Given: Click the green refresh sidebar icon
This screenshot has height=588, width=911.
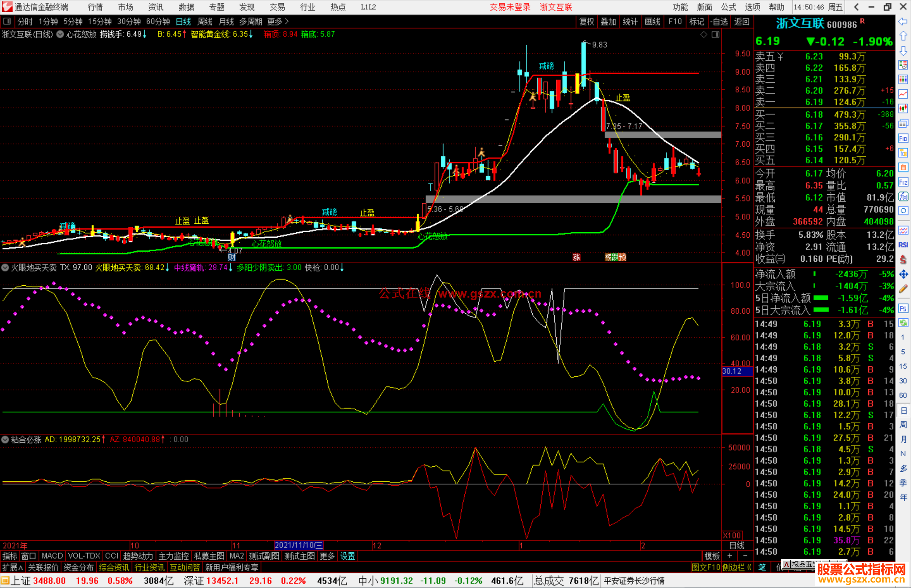Looking at the screenshot, I should 903,323.
